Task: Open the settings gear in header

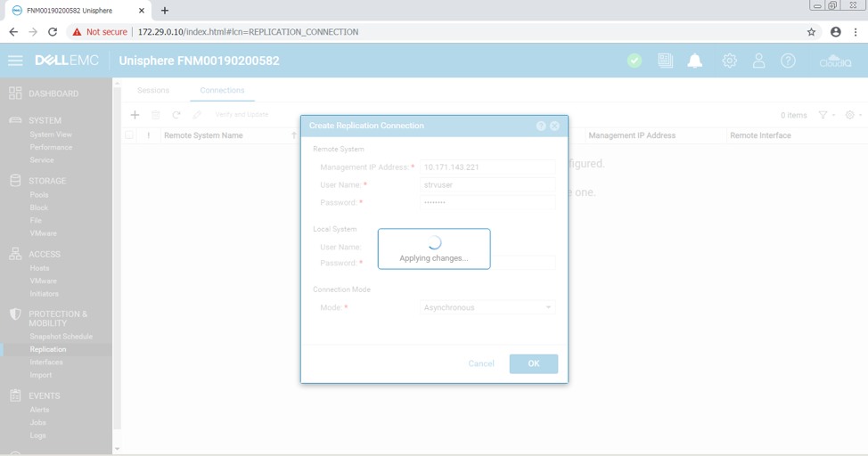Action: point(729,61)
